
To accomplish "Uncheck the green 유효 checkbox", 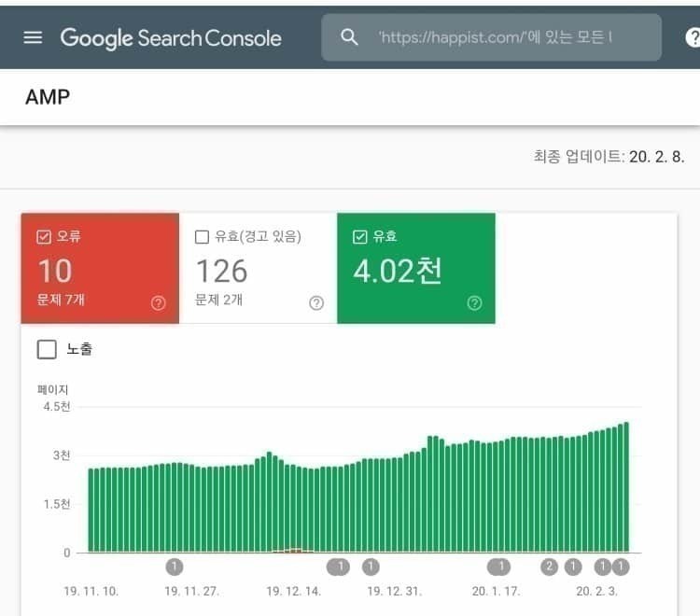I will (359, 237).
